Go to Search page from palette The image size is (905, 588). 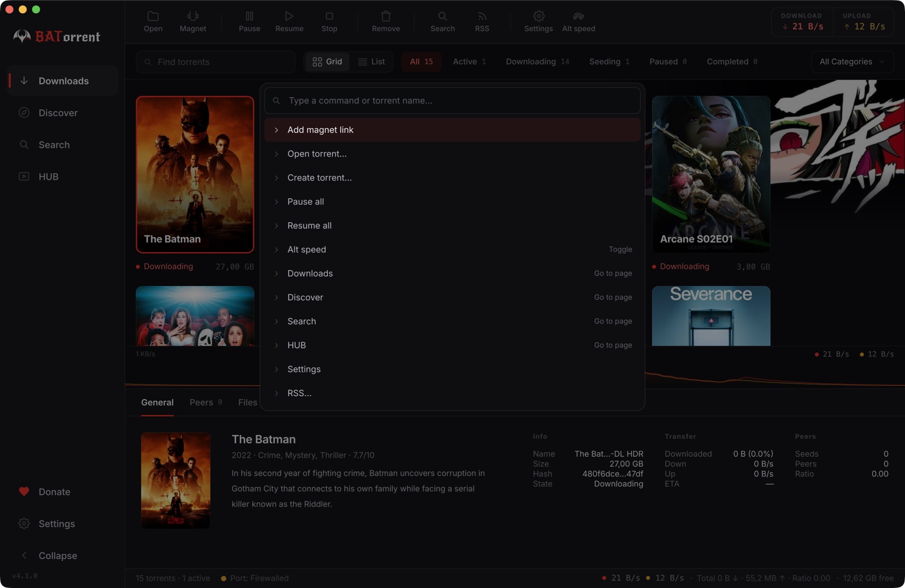pyautogui.click(x=453, y=321)
